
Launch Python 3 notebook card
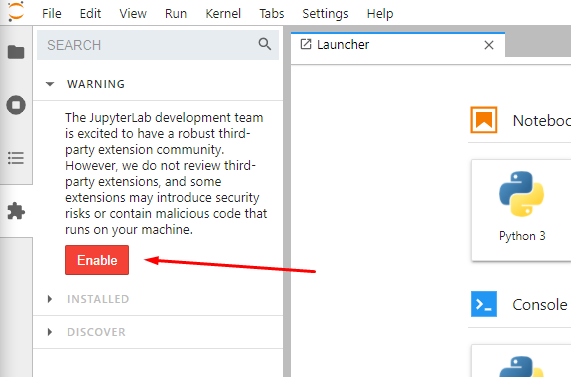point(521,210)
